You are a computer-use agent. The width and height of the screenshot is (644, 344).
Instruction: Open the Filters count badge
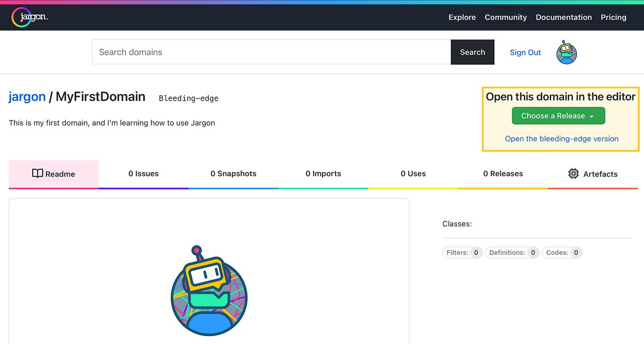[x=476, y=252]
